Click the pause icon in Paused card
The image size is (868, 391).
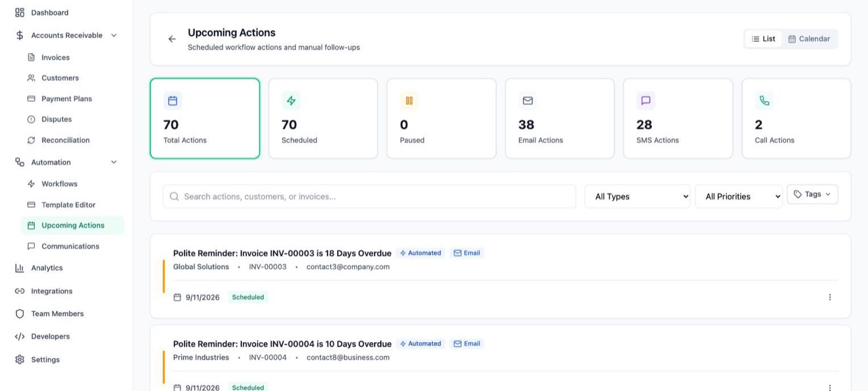click(x=409, y=100)
